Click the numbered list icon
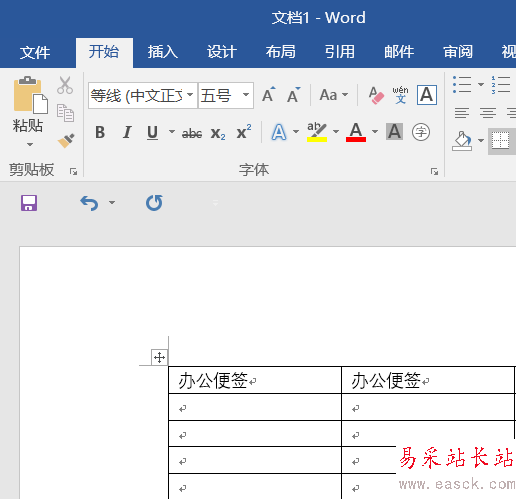This screenshot has height=499, width=516. pos(501,84)
